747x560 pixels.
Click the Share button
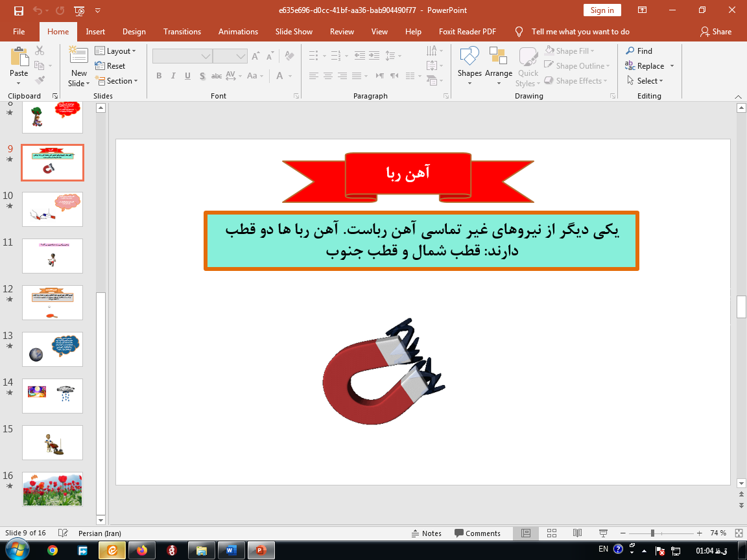[716, 31]
